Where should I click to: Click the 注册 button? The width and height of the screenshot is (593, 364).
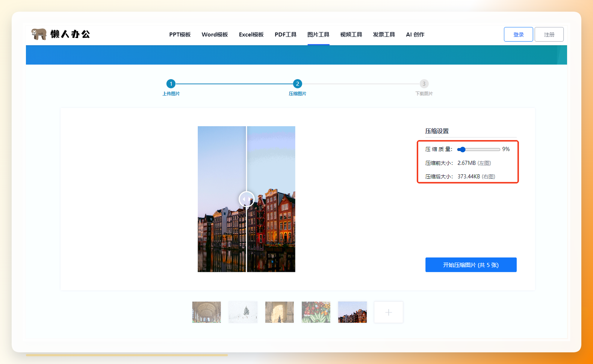pyautogui.click(x=549, y=34)
